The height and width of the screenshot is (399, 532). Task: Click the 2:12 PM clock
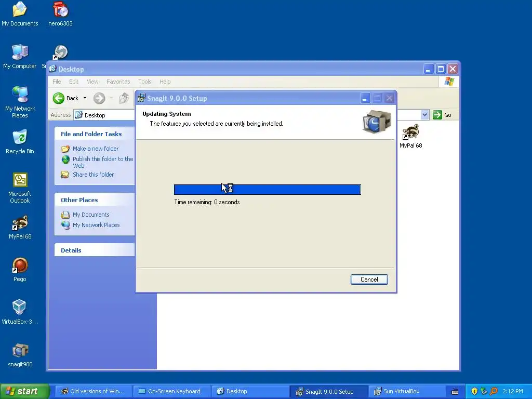[513, 391]
